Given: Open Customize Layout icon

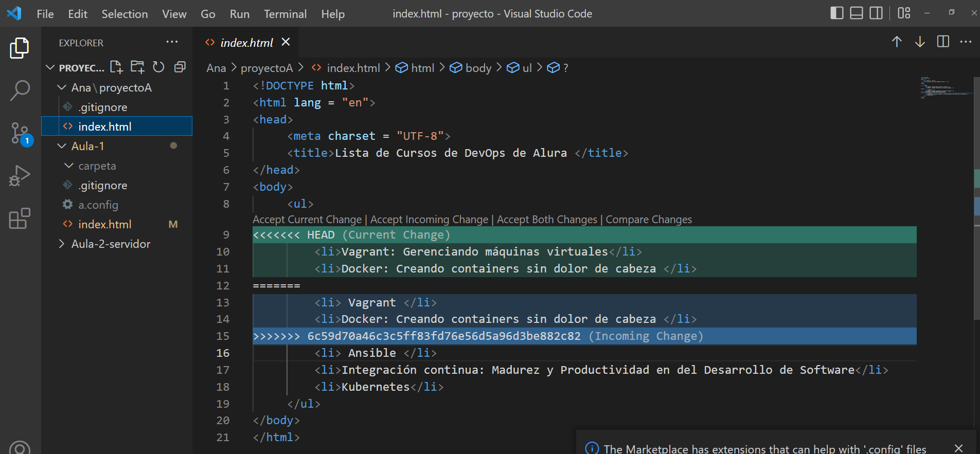Looking at the screenshot, I should click(904, 13).
